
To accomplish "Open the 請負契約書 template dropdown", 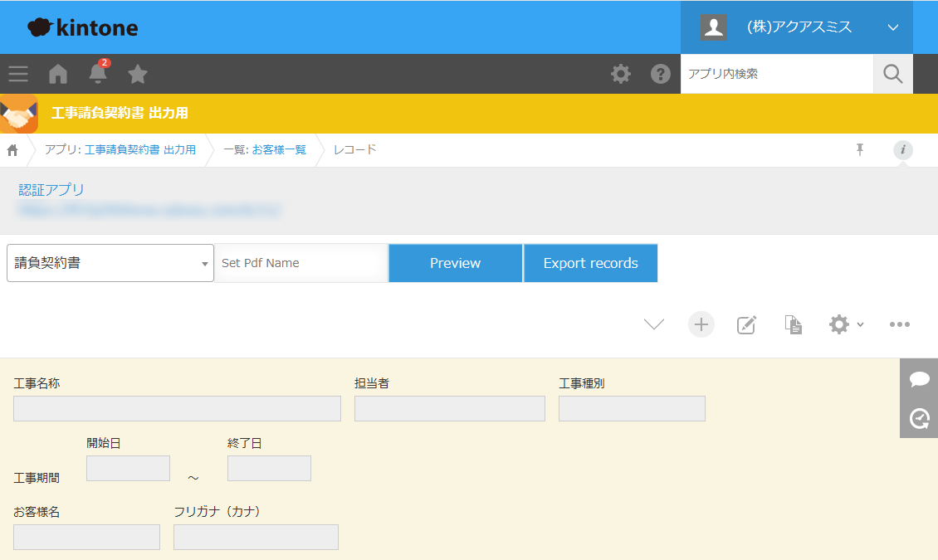I will click(x=110, y=263).
